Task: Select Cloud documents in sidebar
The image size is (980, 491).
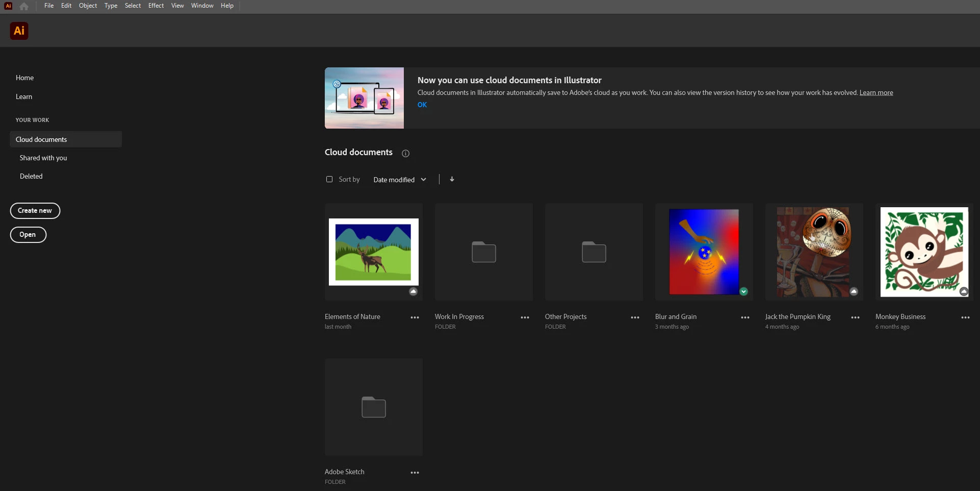Action: pos(66,139)
